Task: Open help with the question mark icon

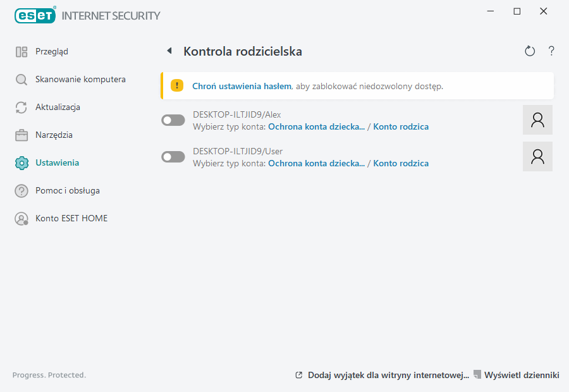Action: [x=551, y=51]
